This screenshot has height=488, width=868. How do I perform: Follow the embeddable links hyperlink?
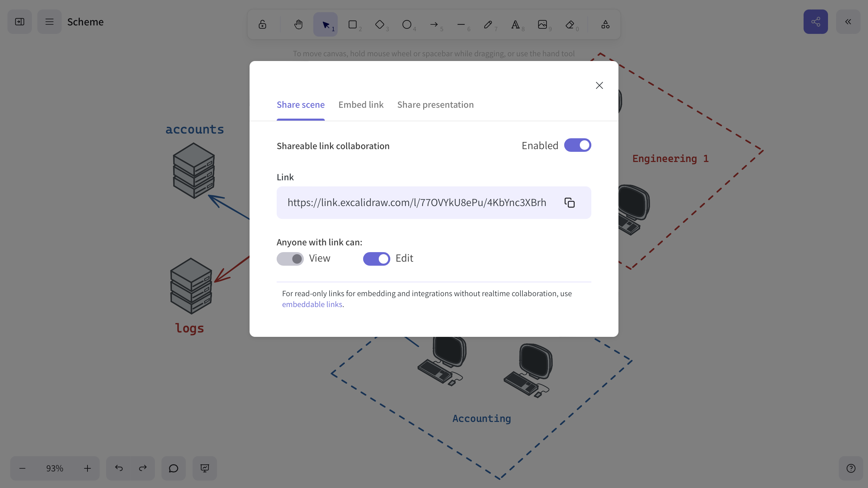coord(312,304)
